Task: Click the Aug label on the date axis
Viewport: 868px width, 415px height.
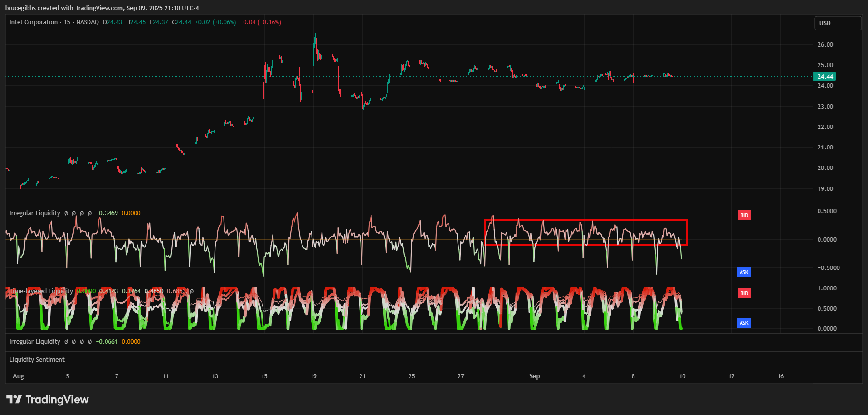Action: [x=18, y=376]
